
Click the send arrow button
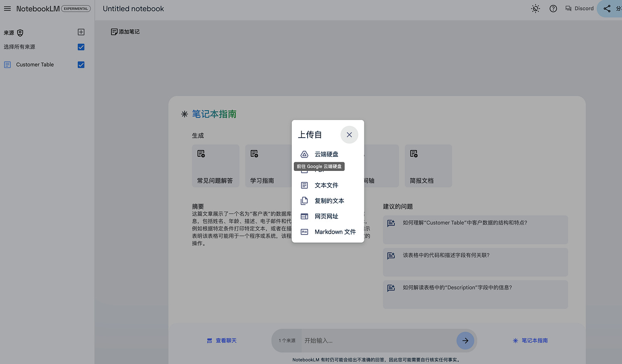(x=465, y=341)
